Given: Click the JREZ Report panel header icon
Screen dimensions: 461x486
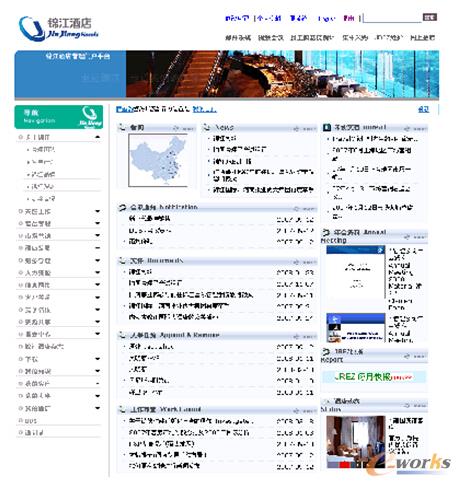Looking at the screenshot, I should [326, 351].
